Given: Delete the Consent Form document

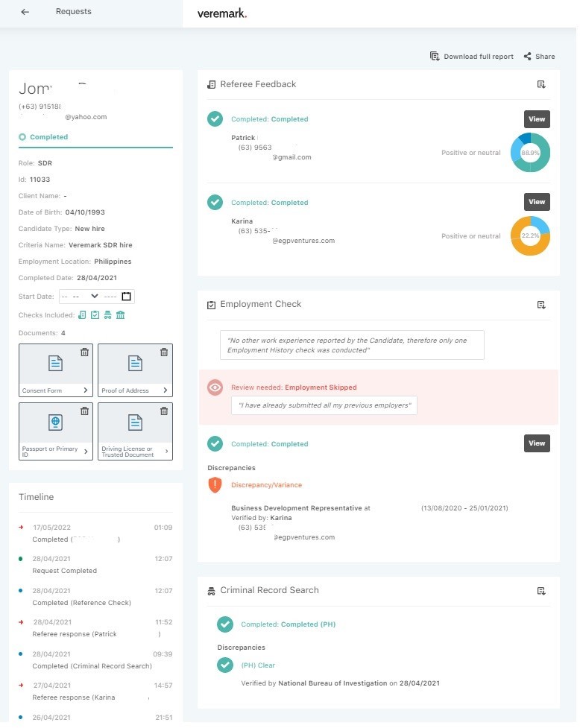Looking at the screenshot, I should click(x=84, y=352).
